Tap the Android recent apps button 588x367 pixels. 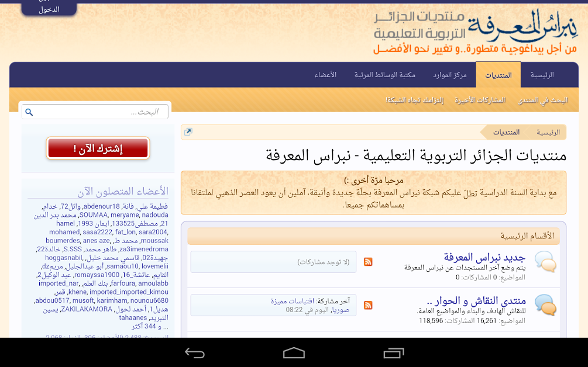pyautogui.click(x=393, y=353)
